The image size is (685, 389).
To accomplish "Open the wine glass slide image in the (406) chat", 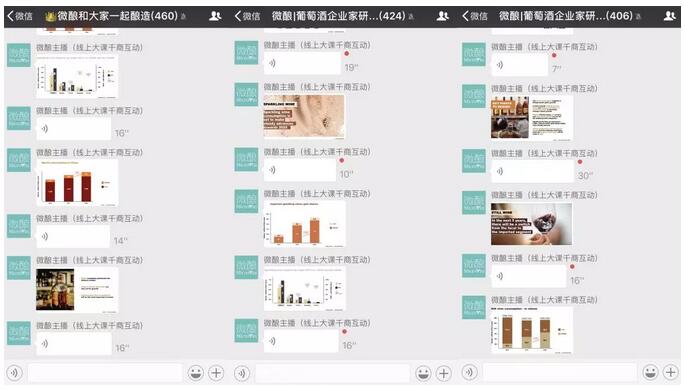I will pyautogui.click(x=532, y=224).
